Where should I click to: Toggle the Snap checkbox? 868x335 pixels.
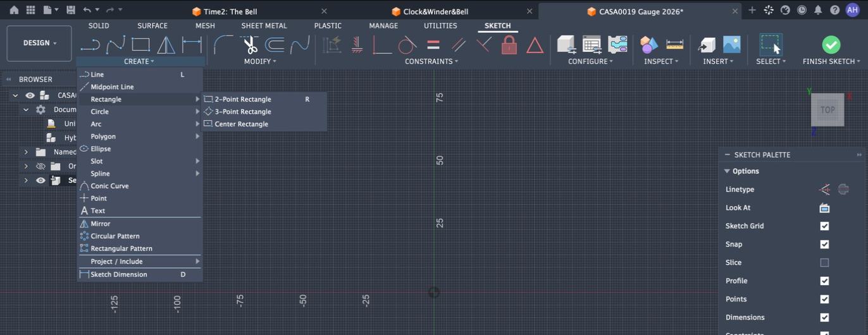(x=824, y=244)
